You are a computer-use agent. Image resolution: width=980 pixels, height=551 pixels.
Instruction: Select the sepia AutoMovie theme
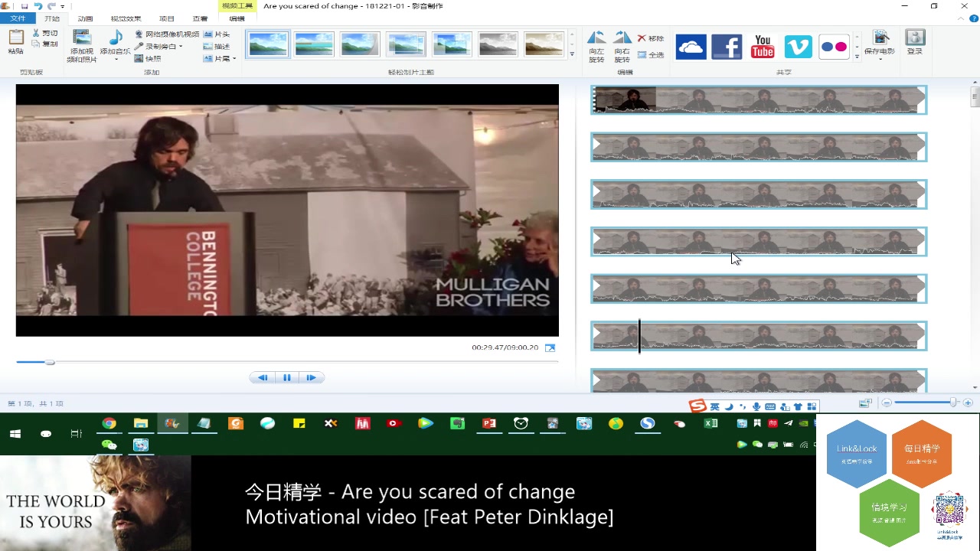pyautogui.click(x=544, y=44)
